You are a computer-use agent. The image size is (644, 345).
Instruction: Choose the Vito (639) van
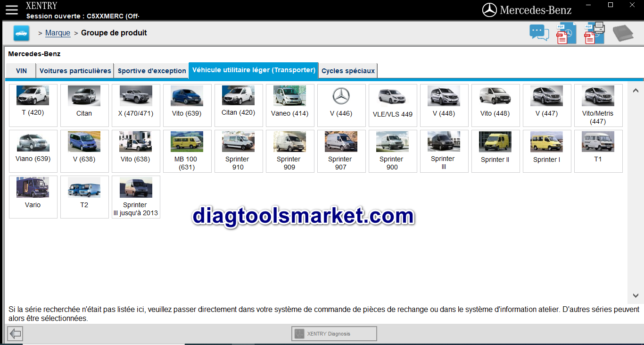(187, 105)
